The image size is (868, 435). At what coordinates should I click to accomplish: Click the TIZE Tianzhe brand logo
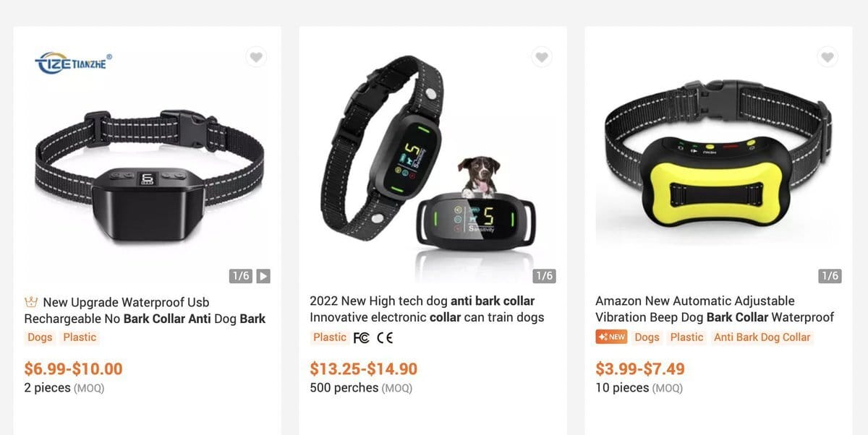73,63
